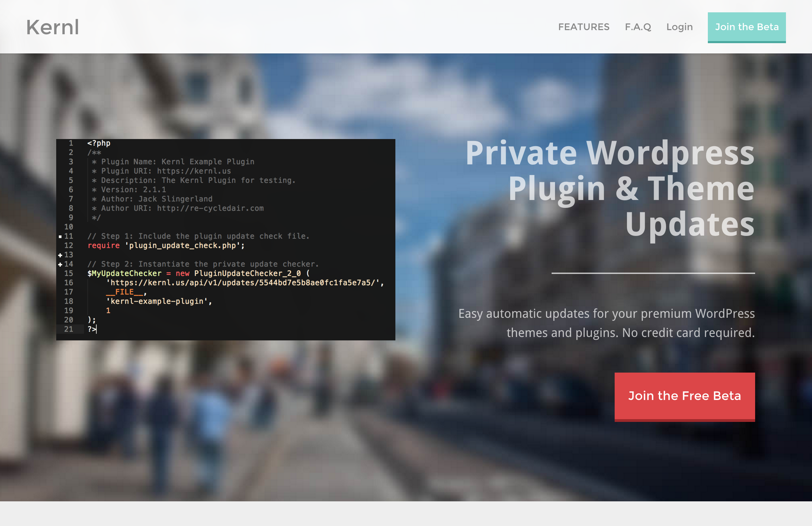Open the FEATURES navigation link
Screen dimensions: 812x526
click(584, 27)
